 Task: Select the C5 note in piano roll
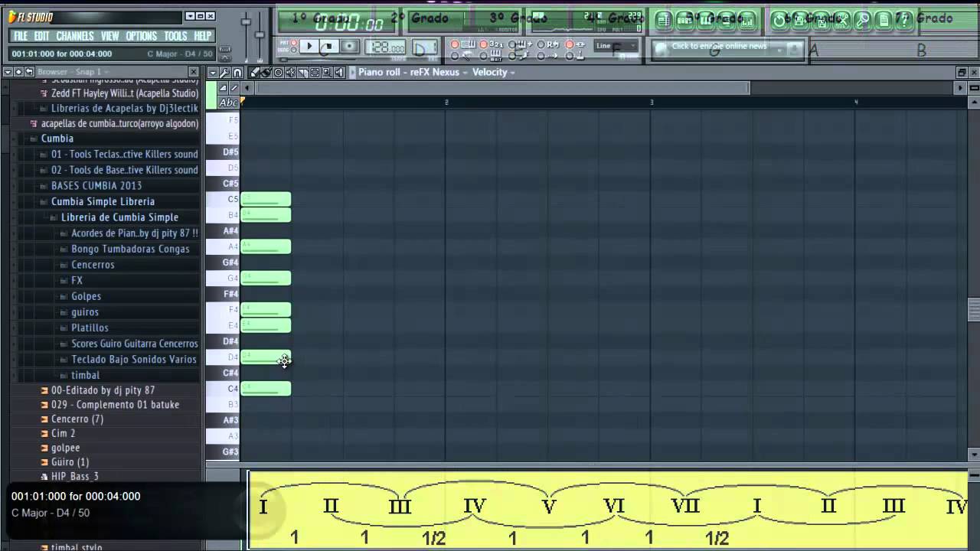[266, 199]
